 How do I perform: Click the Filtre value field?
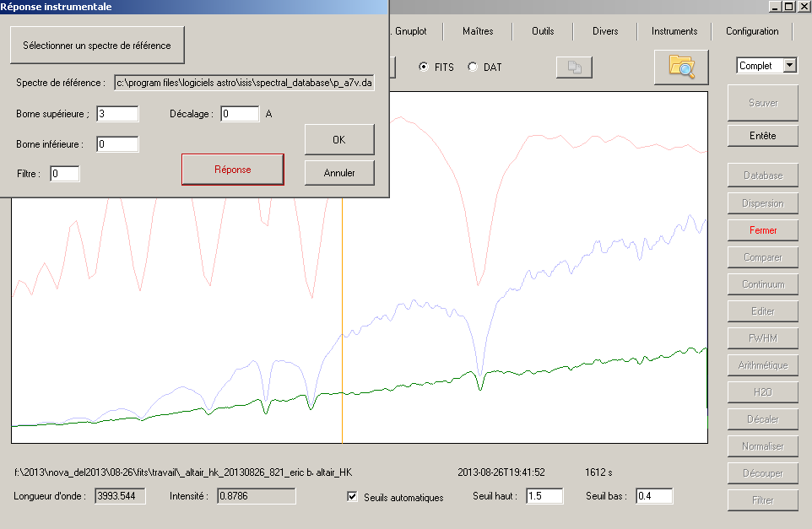[x=64, y=174]
